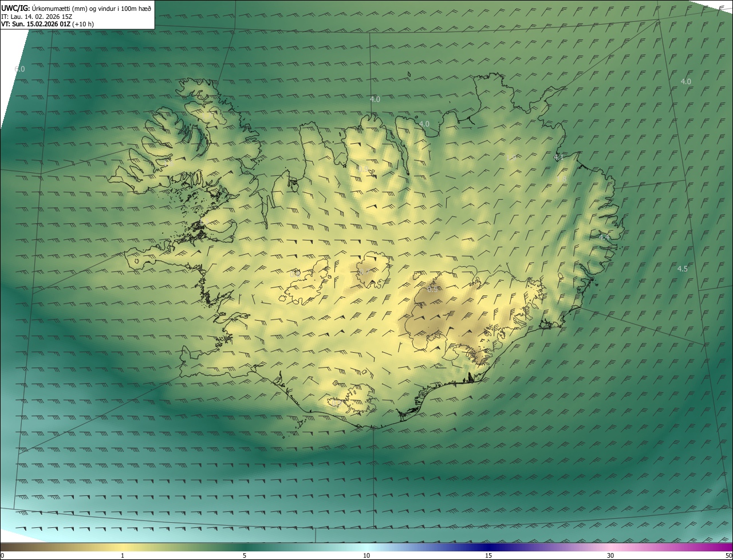The image size is (733, 560).
Task: Click the navy blue colorbar segment above 15
Action: 488,547
